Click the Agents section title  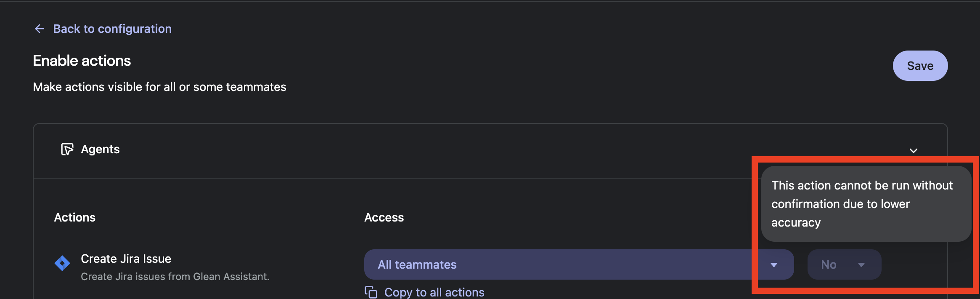[x=100, y=149]
